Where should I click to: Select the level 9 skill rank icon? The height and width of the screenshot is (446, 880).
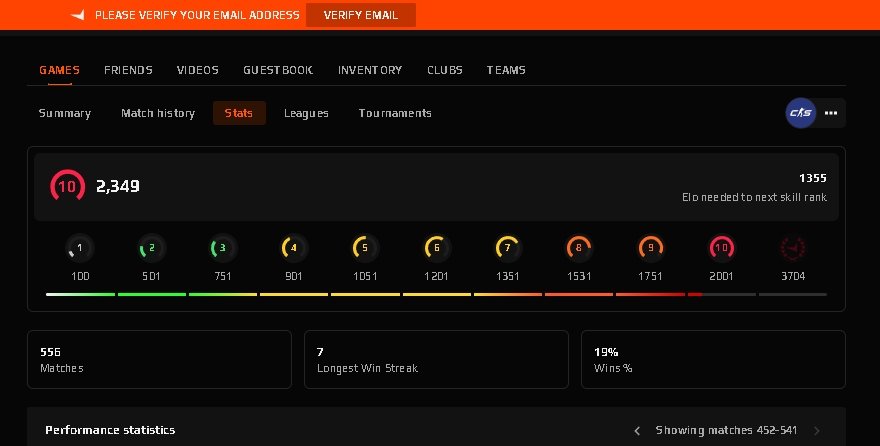pos(650,247)
